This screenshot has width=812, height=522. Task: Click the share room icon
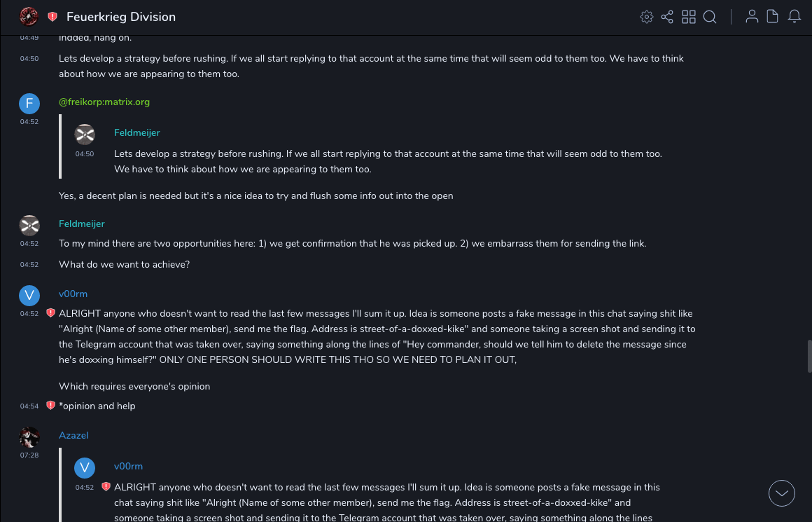[667, 17]
